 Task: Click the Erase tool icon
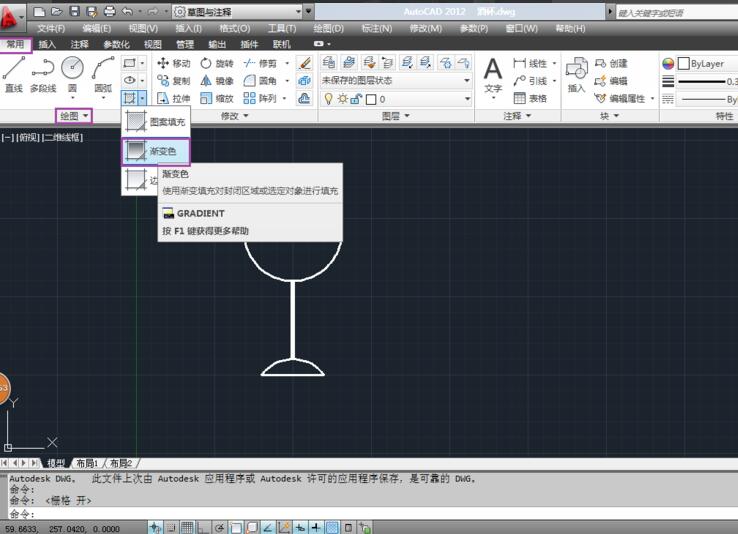pyautogui.click(x=305, y=63)
